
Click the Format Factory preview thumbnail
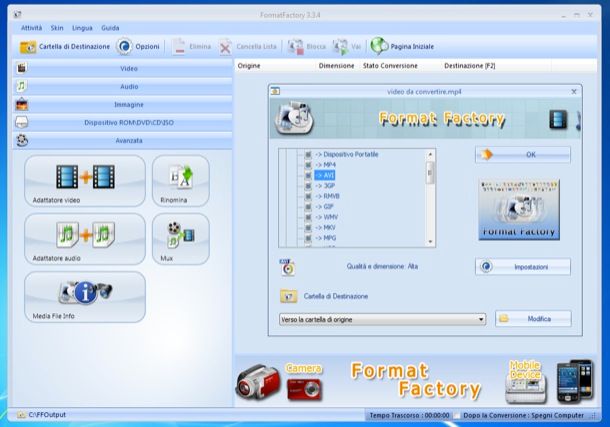[519, 210]
